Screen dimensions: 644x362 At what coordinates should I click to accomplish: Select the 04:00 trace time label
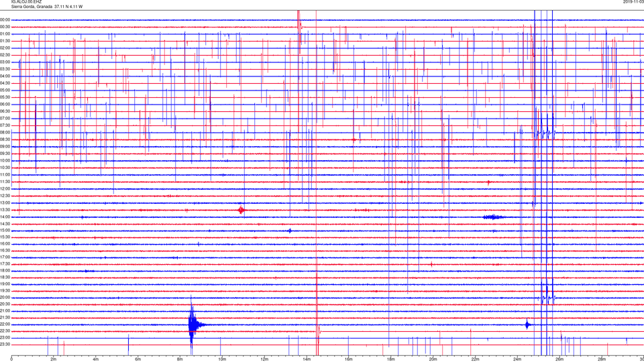click(x=5, y=76)
